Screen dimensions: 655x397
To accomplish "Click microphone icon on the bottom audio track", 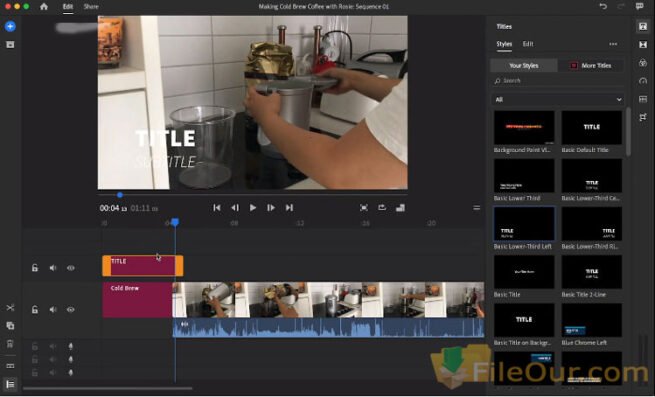I will [x=71, y=372].
